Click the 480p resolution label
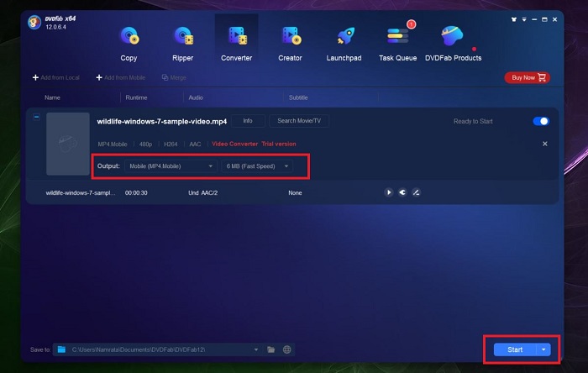This screenshot has height=373, width=588. pyautogui.click(x=146, y=144)
